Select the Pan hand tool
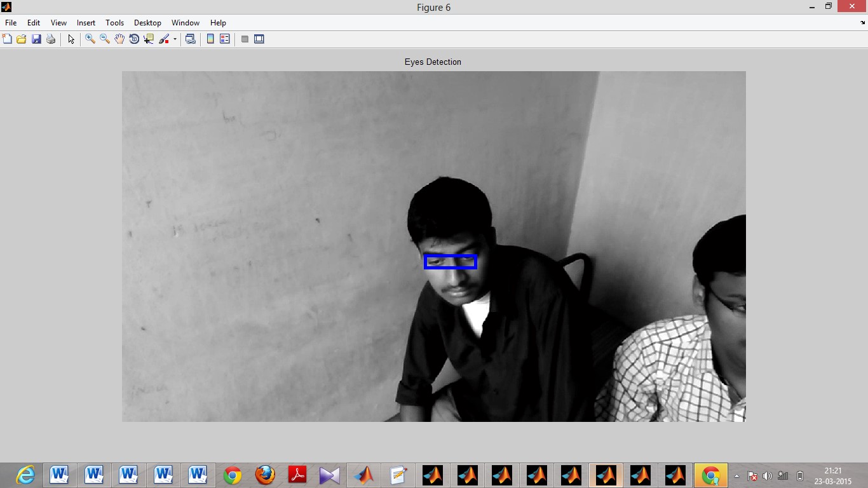Screen dimensions: 868x488 [119, 39]
